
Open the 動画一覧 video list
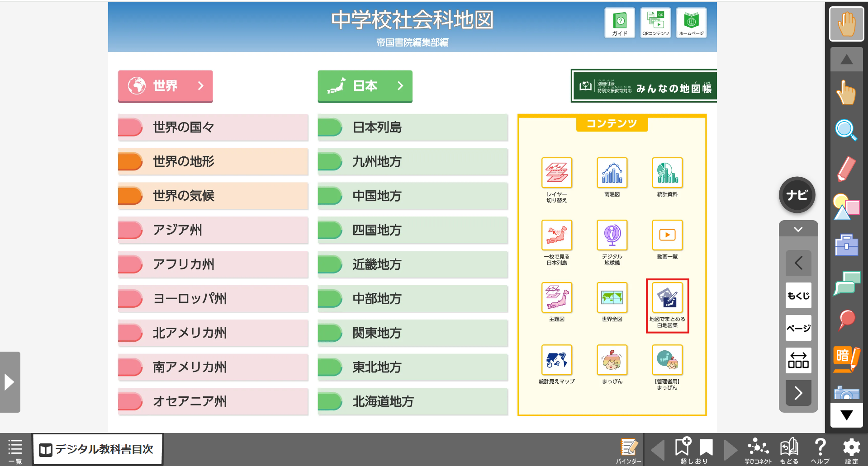(x=667, y=235)
